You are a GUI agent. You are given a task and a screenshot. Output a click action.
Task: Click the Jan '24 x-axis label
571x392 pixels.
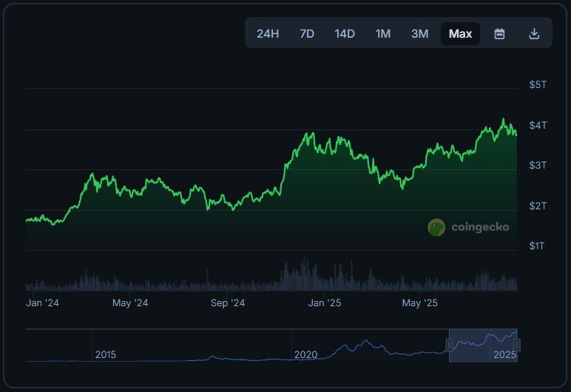coord(42,303)
